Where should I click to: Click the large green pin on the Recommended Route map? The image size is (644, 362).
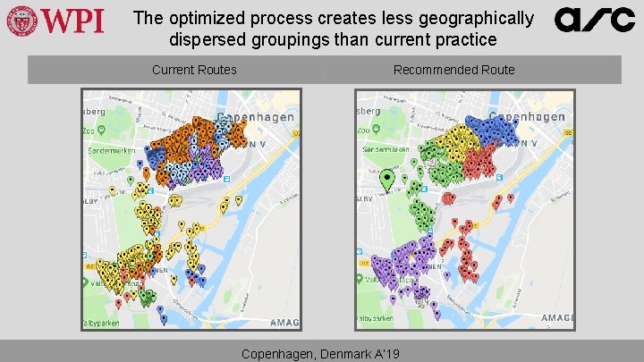point(387,181)
